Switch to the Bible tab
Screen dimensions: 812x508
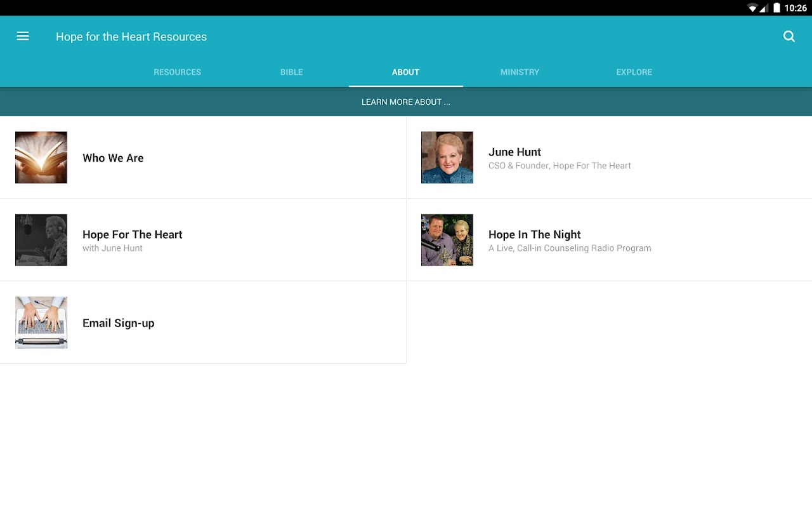[x=292, y=72]
